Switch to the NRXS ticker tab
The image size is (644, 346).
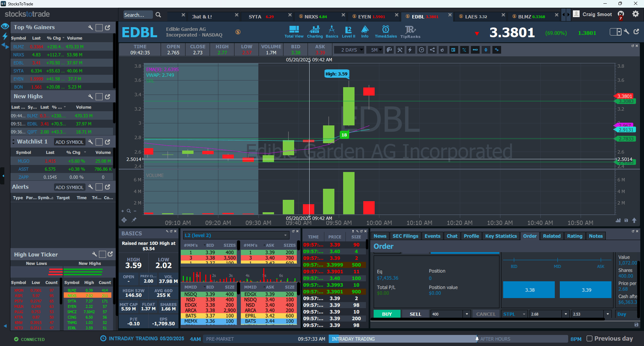315,16
